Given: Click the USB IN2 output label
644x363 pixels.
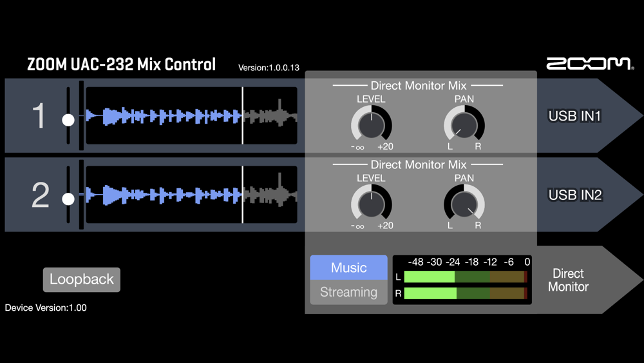Looking at the screenshot, I should (575, 195).
